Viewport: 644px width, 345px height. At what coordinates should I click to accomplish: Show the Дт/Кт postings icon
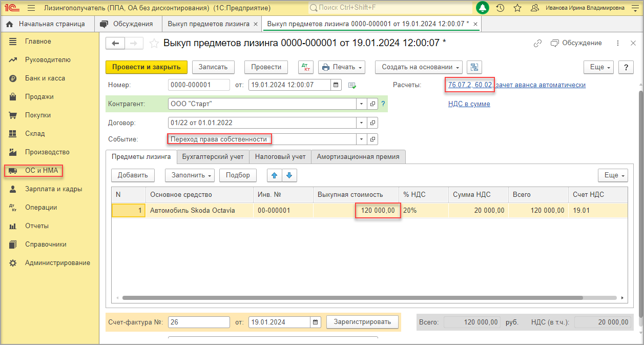[x=305, y=67]
